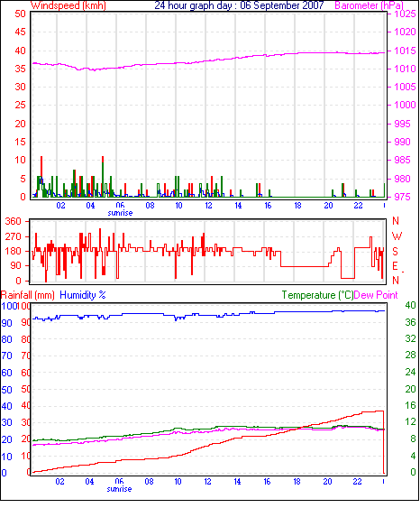This screenshot has width=420, height=508.
Task: Click the 1000 barometer scale value
Action: 405,105
